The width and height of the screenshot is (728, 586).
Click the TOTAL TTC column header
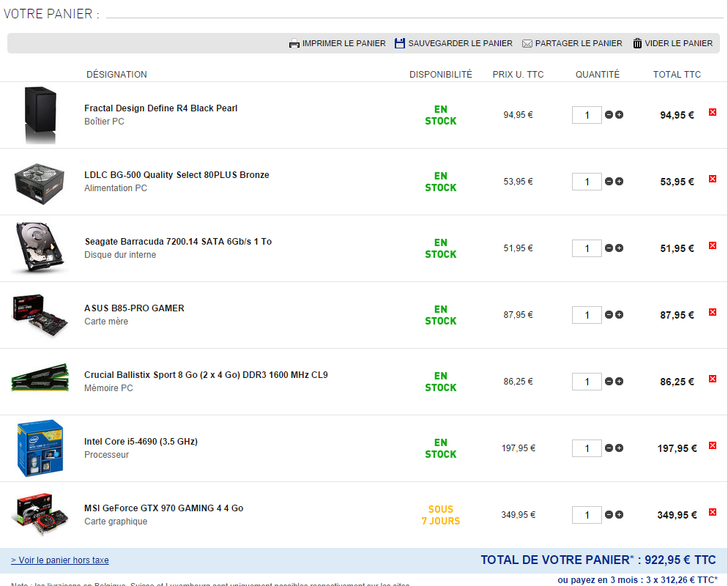pos(677,74)
